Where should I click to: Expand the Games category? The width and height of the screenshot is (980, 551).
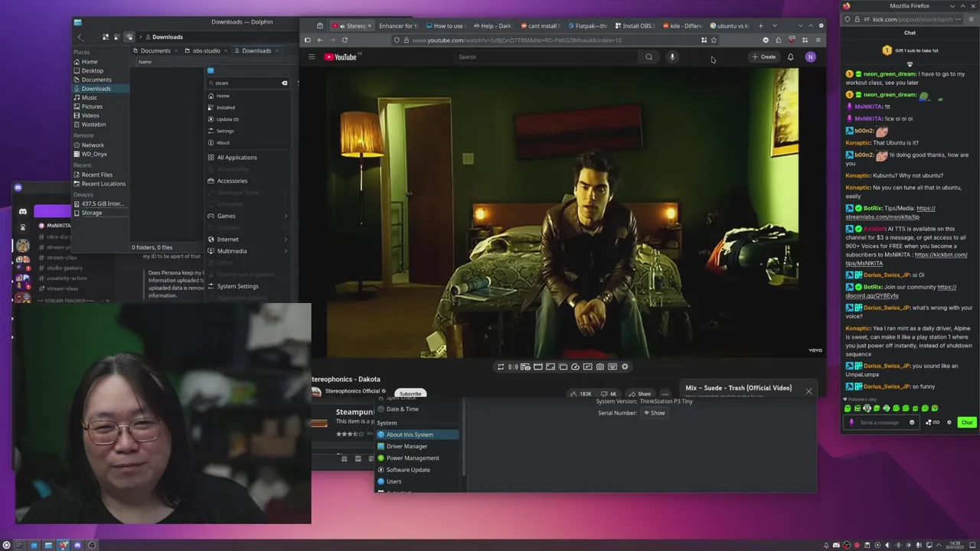pos(249,216)
